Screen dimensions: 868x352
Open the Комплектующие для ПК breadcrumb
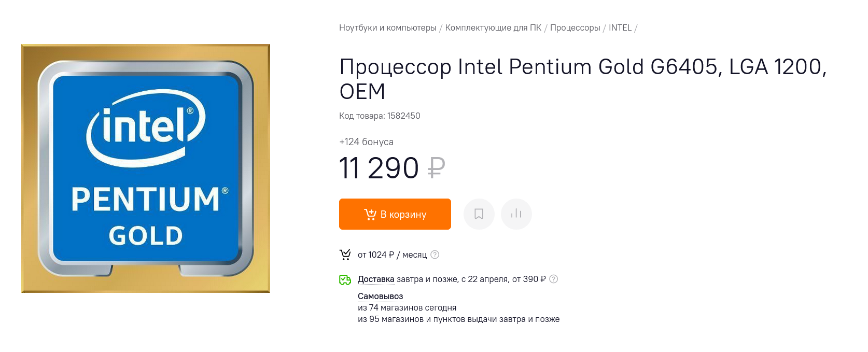(x=493, y=28)
